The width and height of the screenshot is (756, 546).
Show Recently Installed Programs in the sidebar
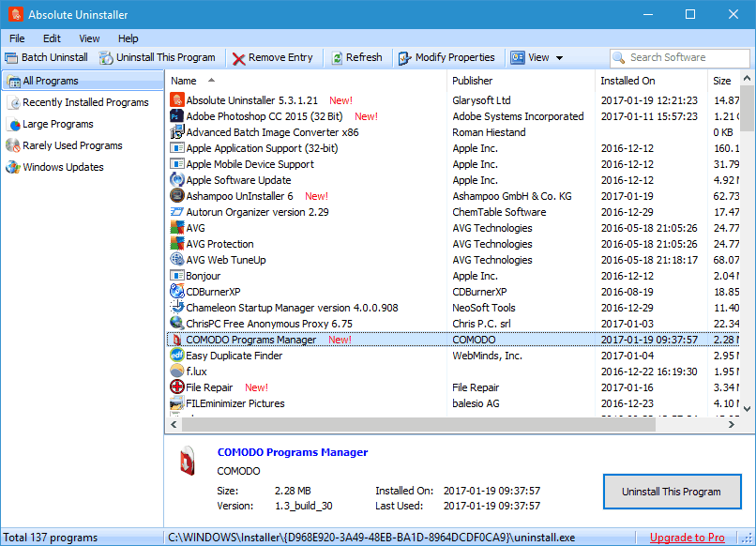click(x=85, y=102)
